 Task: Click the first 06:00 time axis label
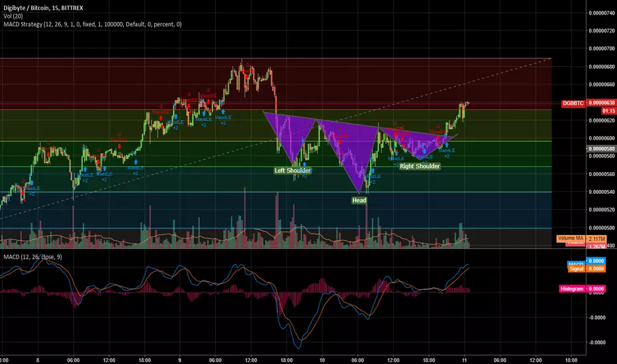pyautogui.click(x=73, y=360)
